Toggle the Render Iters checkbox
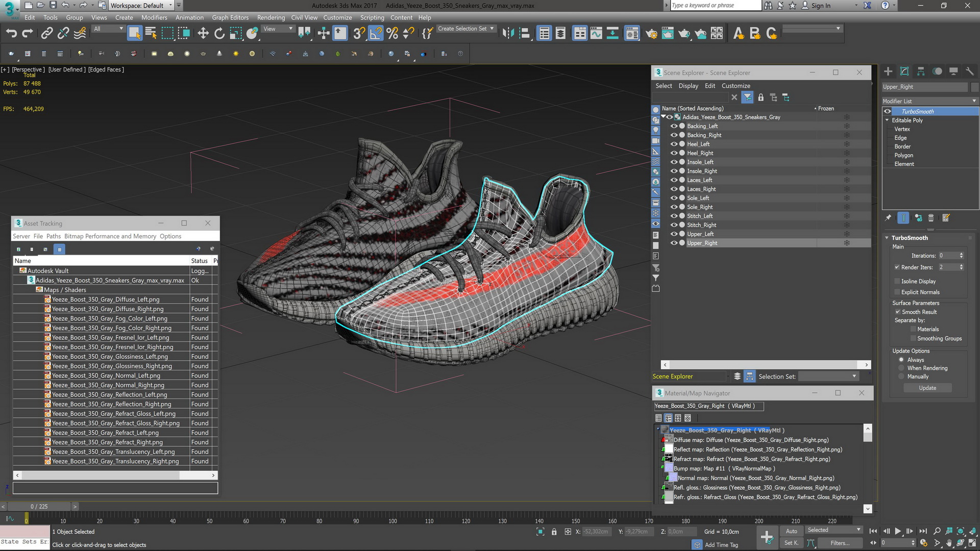Image resolution: width=980 pixels, height=551 pixels. tap(897, 267)
